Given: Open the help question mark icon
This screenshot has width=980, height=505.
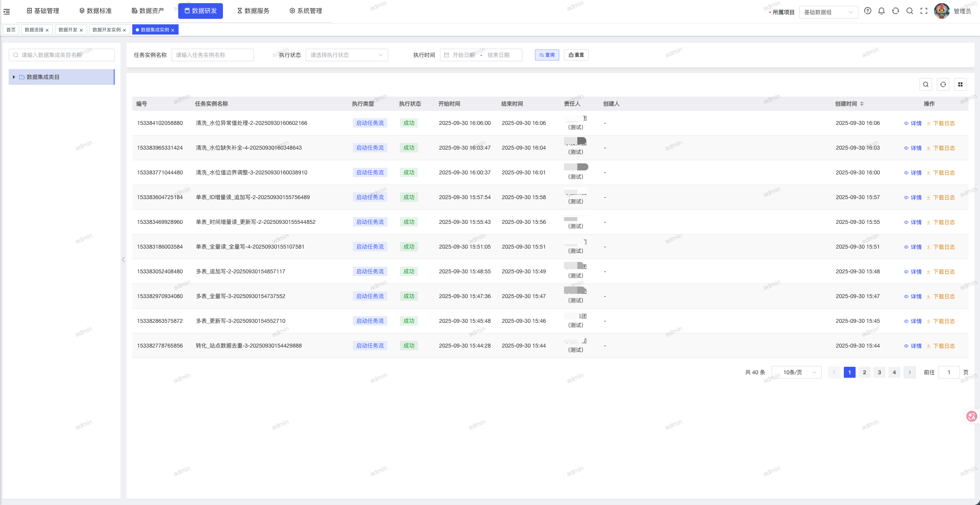Looking at the screenshot, I should (x=868, y=11).
